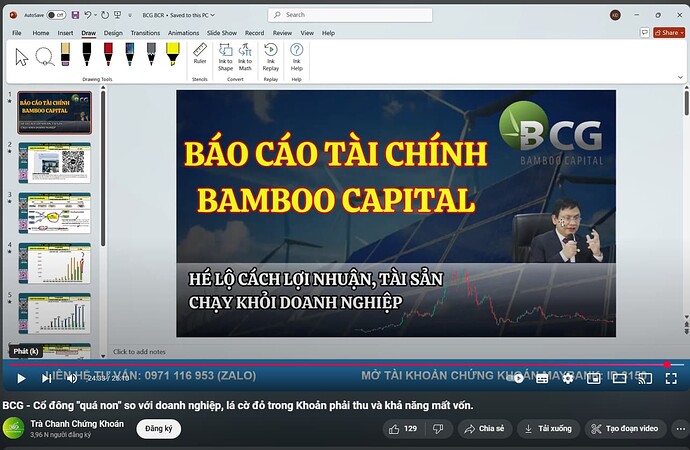Open the file name Saved to this PC dropdown
The width and height of the screenshot is (690, 450).
pos(213,15)
